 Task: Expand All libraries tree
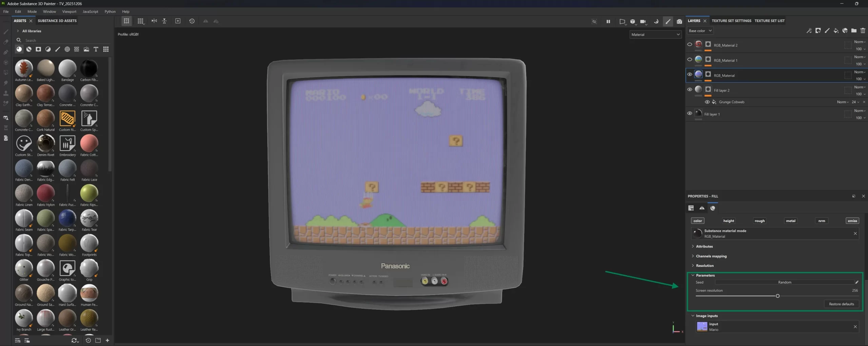[18, 31]
